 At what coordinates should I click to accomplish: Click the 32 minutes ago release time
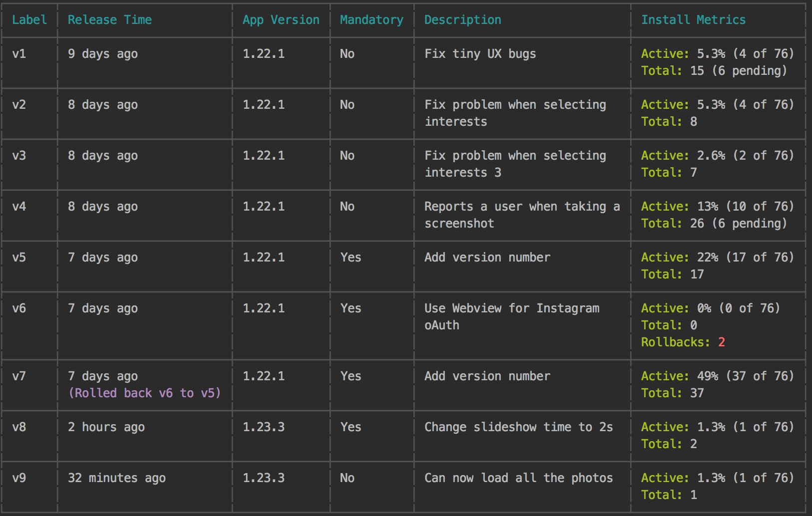pos(117,478)
